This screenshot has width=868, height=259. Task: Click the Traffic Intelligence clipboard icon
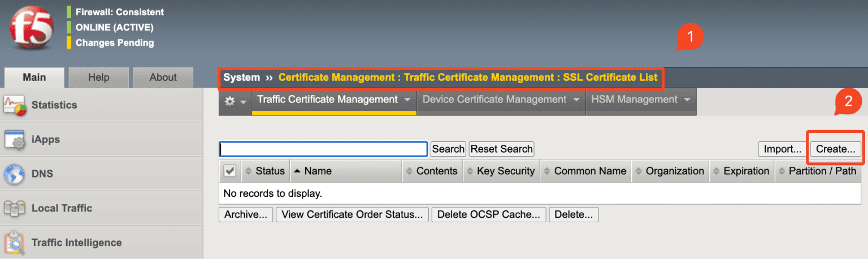click(x=15, y=243)
